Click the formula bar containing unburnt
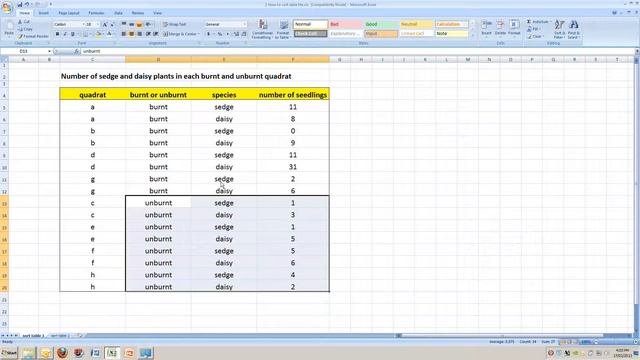 (x=358, y=51)
